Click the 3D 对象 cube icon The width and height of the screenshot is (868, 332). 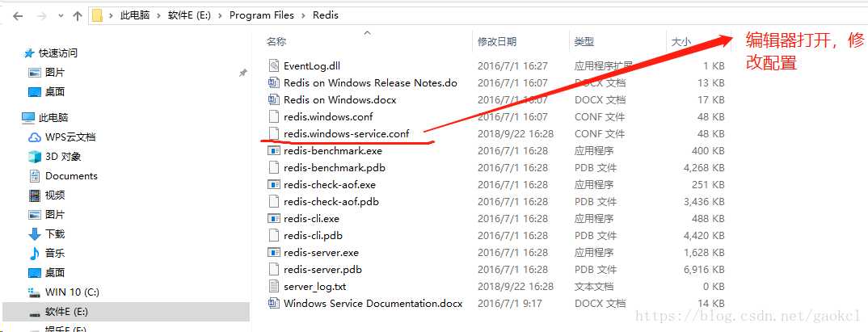pos(34,157)
